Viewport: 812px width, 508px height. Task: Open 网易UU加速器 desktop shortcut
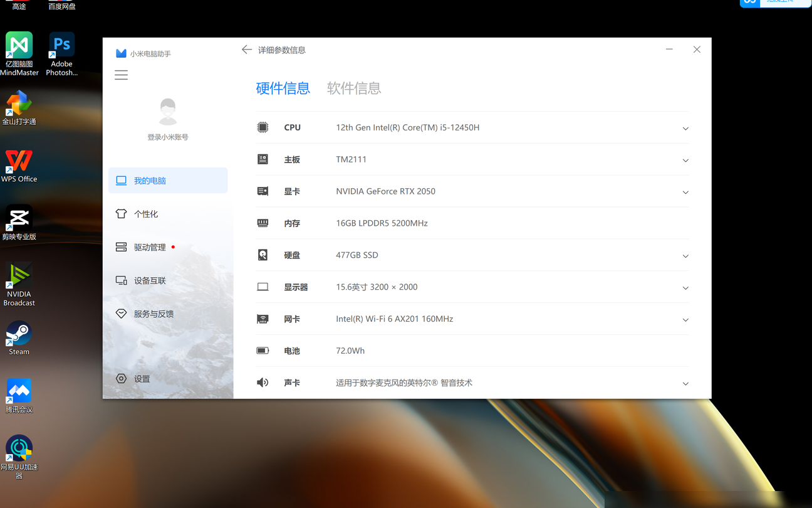pyautogui.click(x=19, y=457)
